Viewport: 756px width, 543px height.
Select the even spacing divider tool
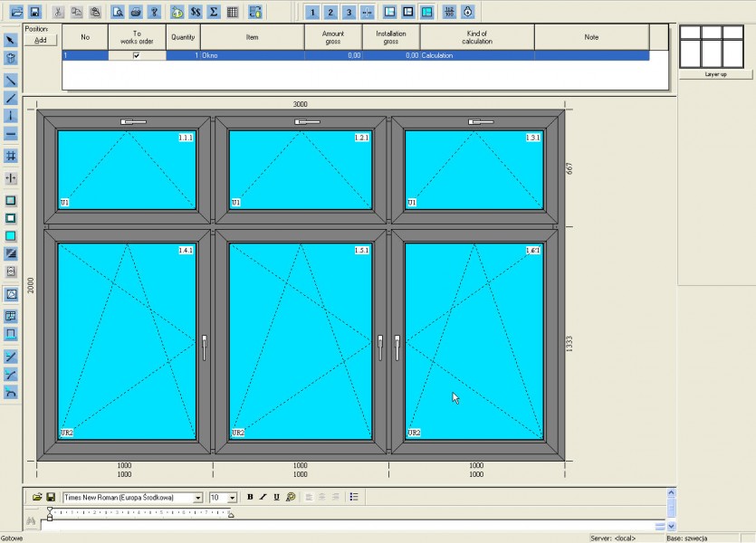pos(11,178)
